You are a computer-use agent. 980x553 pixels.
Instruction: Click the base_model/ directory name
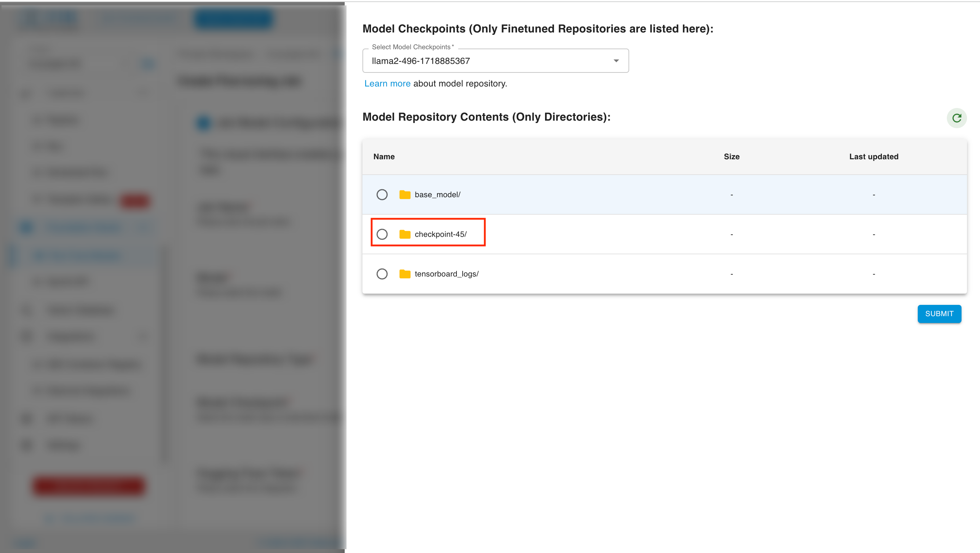pos(437,195)
